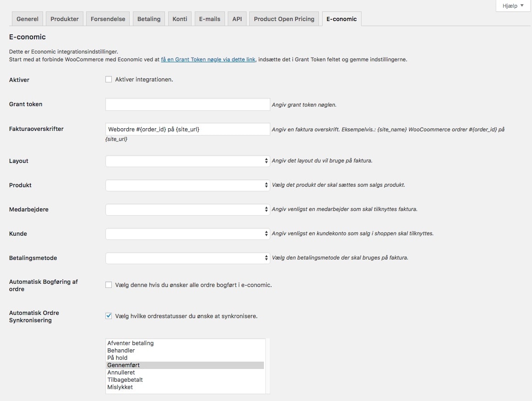Open the Produkt dropdown
The width and height of the screenshot is (532, 401).
point(187,185)
